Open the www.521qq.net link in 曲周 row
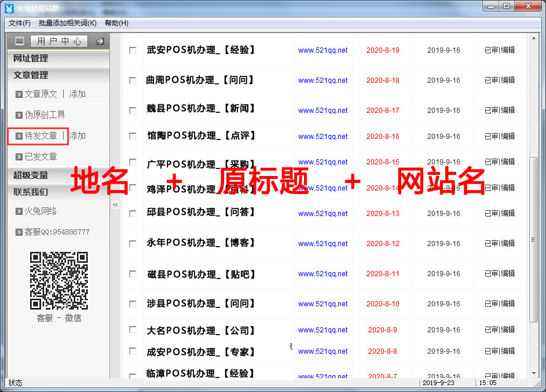 (323, 80)
